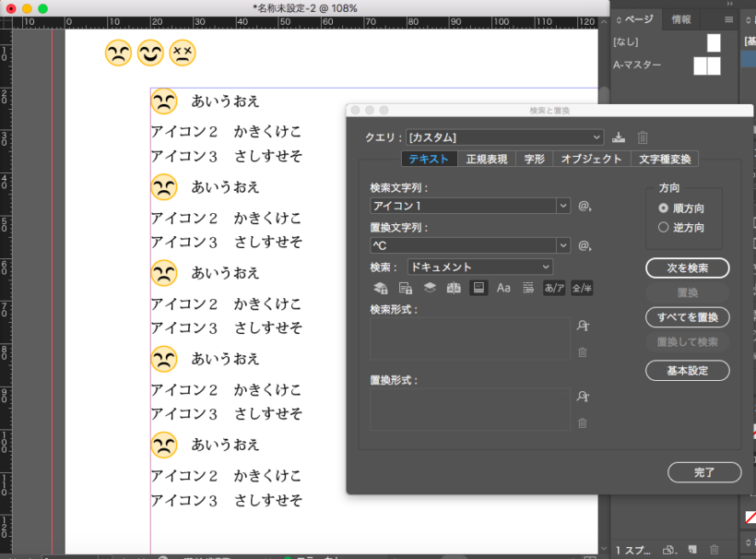The image size is (756, 559).
Task: Click the save query icon
Action: 619,137
